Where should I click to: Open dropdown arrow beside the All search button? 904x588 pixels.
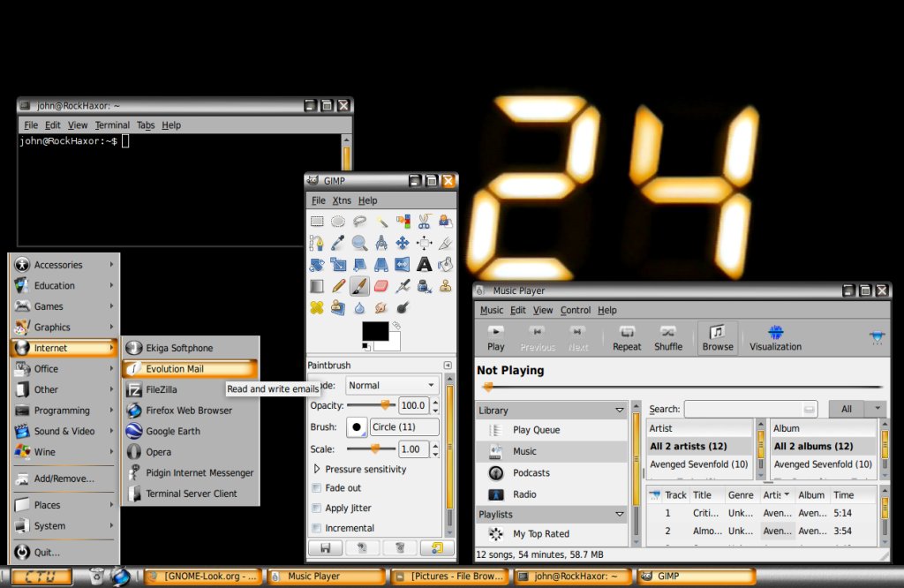(877, 409)
